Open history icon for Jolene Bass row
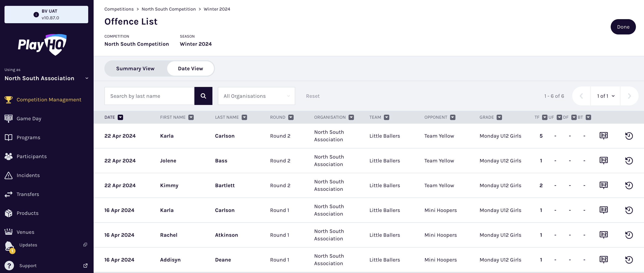Screen dimensions: 644x273 pos(629,160)
